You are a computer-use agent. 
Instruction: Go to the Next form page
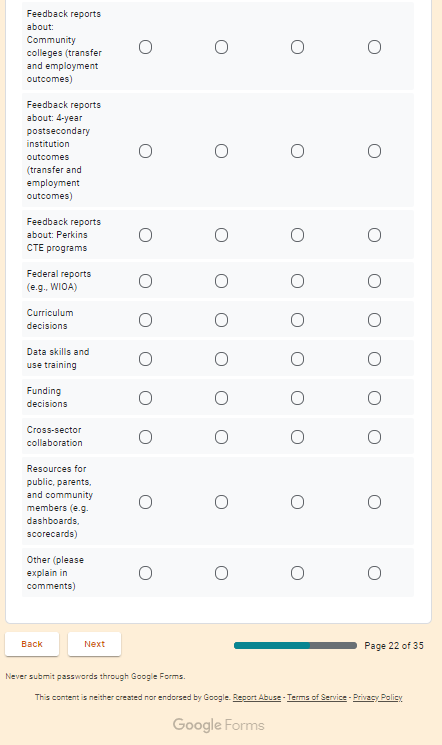click(x=94, y=644)
